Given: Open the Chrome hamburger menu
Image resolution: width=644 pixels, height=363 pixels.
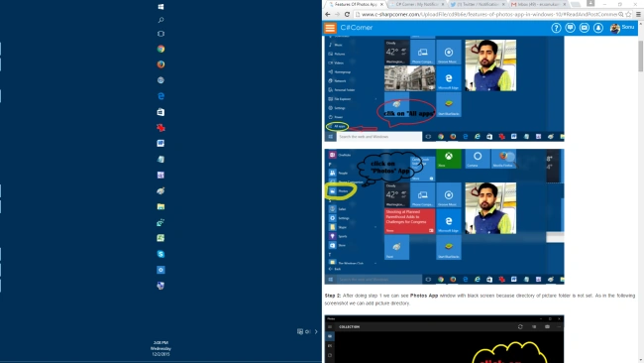Looking at the screenshot, I should [638, 15].
